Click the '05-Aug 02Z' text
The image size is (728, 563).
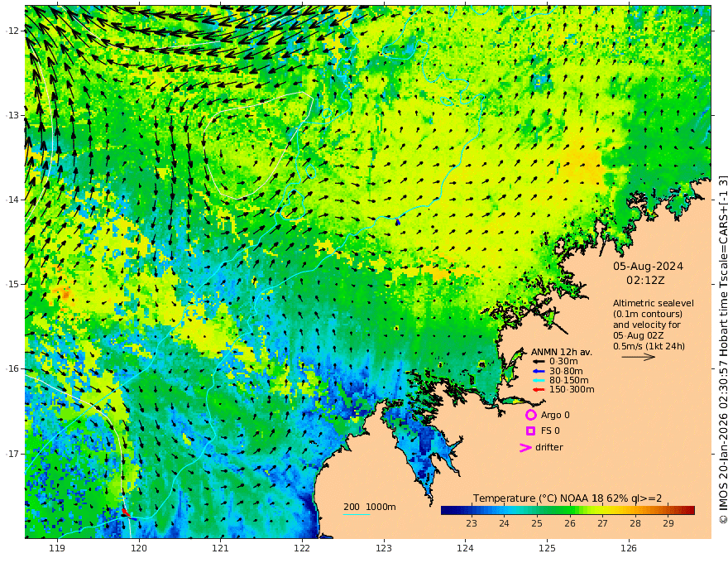(x=638, y=335)
